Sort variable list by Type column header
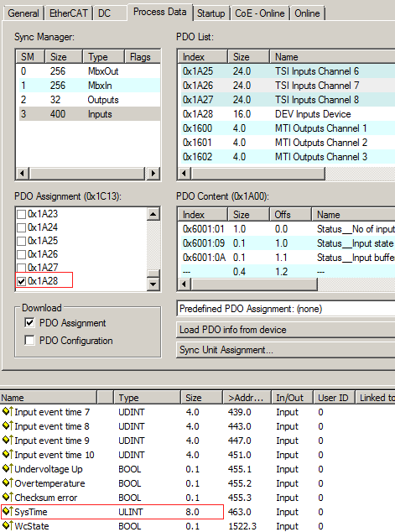 click(x=147, y=397)
